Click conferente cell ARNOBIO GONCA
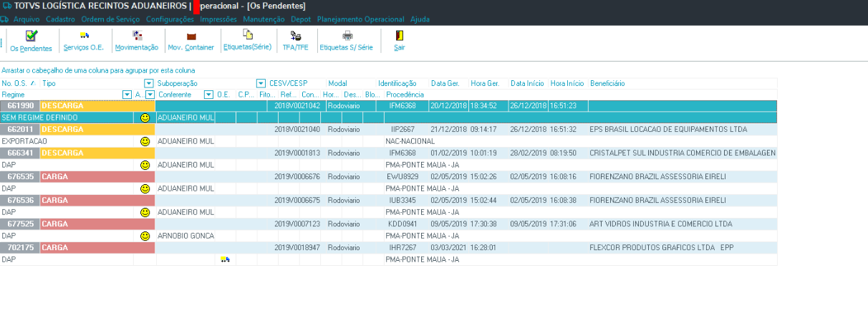The height and width of the screenshot is (311, 868). (185, 236)
